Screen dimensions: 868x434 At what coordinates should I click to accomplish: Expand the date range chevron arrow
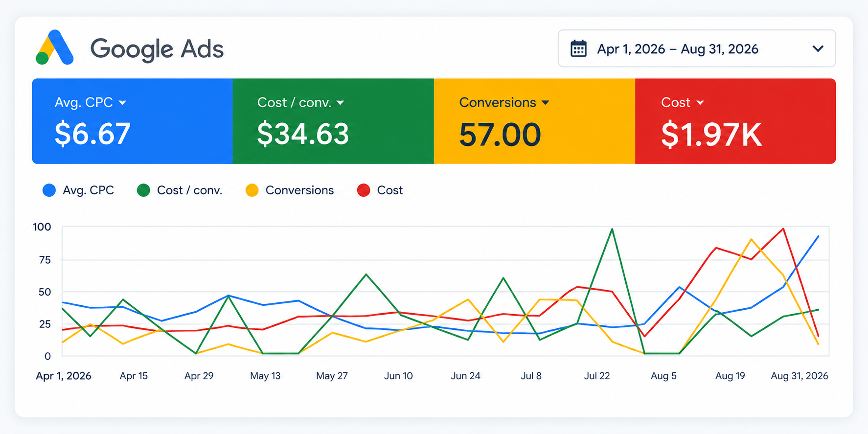click(818, 48)
